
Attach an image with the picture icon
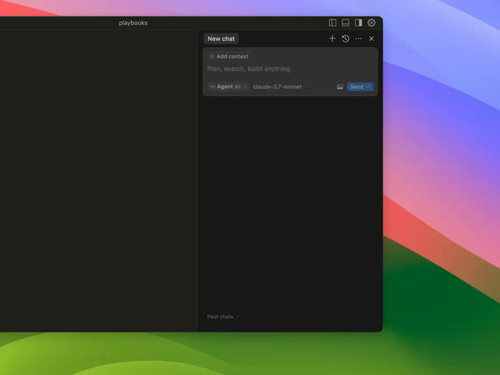point(340,87)
